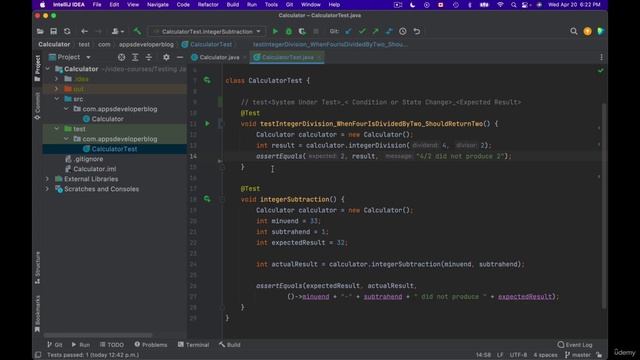Navigate back with the left arrow
The width and height of the screenshot is (640, 360).
pyautogui.click(x=84, y=31)
